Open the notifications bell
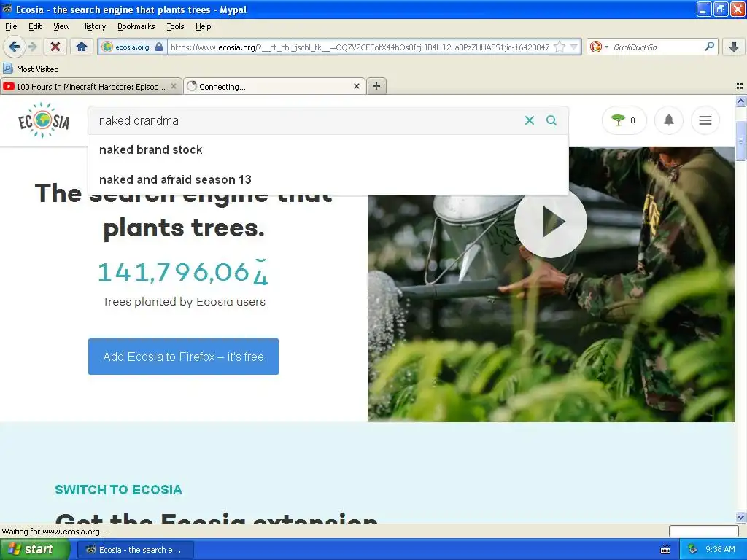This screenshot has width=747, height=560. pos(669,120)
